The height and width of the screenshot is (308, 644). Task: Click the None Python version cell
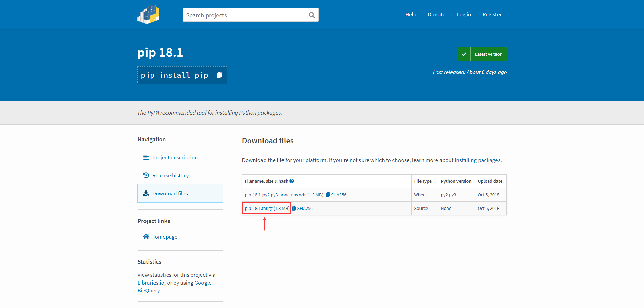446,208
